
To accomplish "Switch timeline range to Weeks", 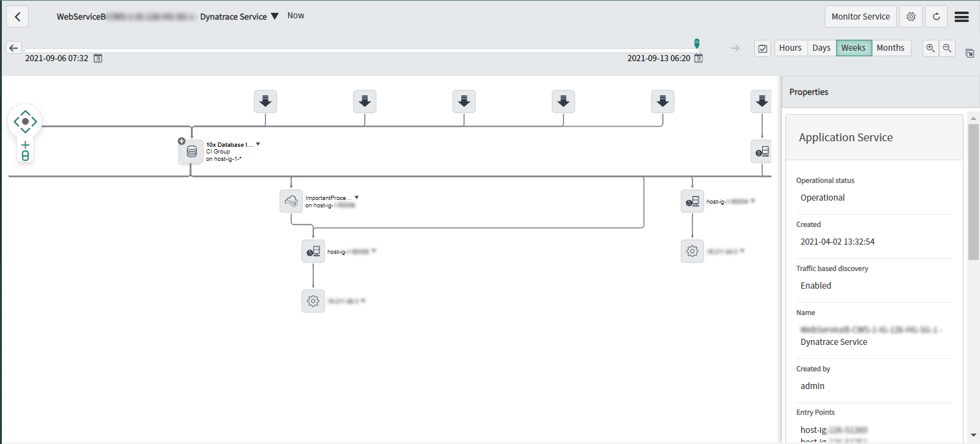I will (853, 48).
